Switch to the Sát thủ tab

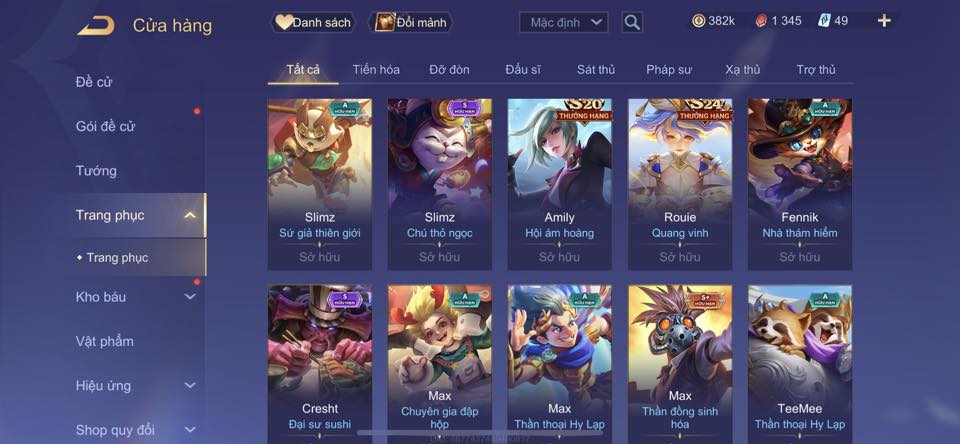coord(596,70)
